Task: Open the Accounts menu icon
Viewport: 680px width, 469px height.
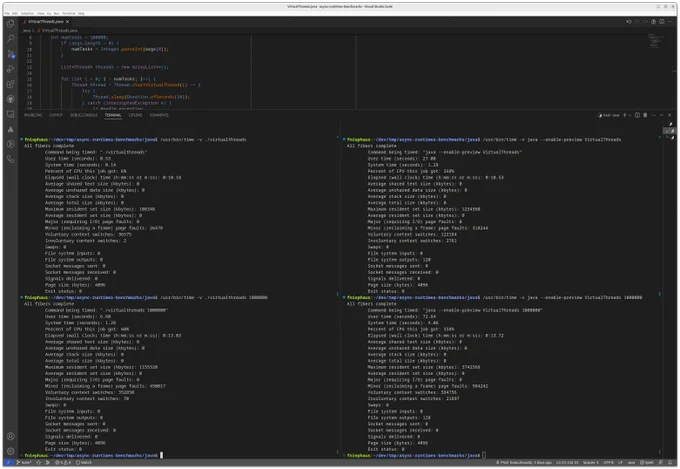Action: click(x=11, y=436)
